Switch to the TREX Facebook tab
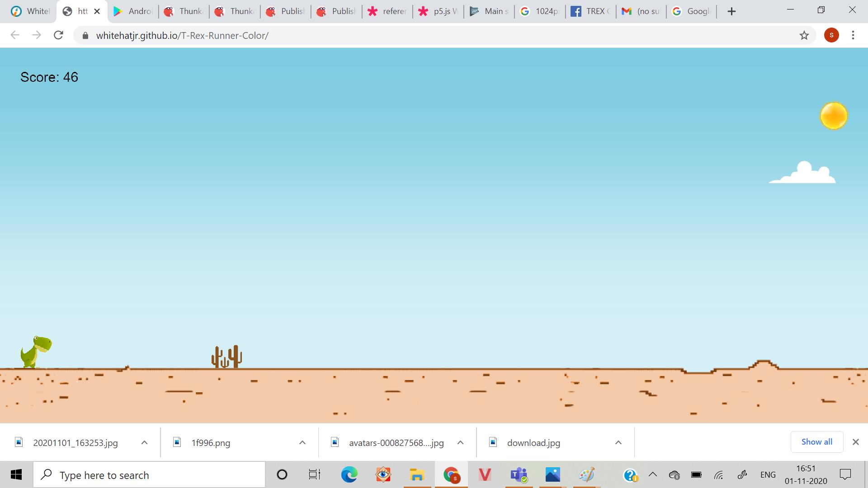 (x=590, y=11)
